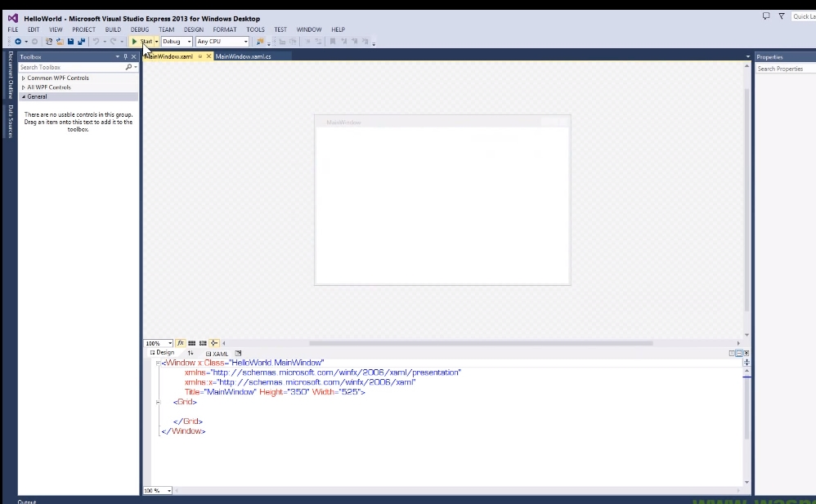Click the Save All icon

click(81, 41)
